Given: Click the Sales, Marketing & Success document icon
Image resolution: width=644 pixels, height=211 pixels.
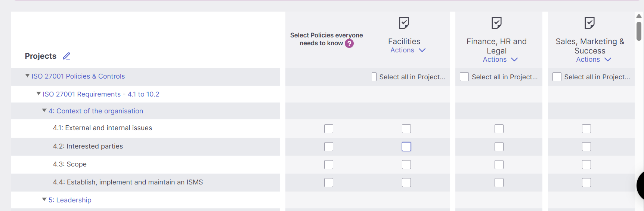Looking at the screenshot, I should (x=589, y=23).
